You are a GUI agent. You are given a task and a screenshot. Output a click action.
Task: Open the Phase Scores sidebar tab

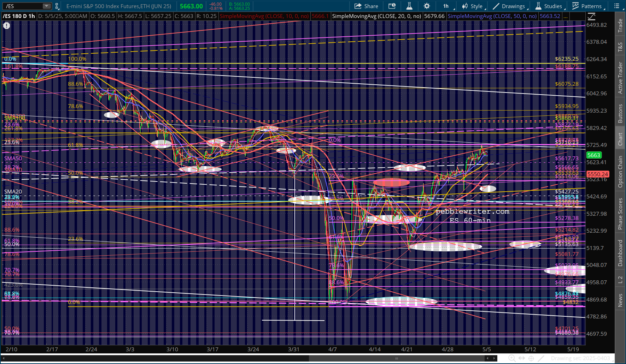[x=620, y=214]
